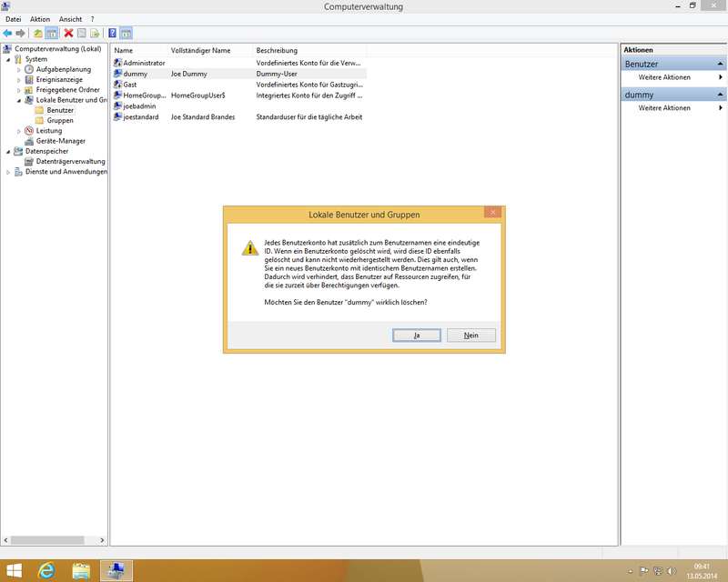Click the joebadmin user account icon

coord(118,106)
